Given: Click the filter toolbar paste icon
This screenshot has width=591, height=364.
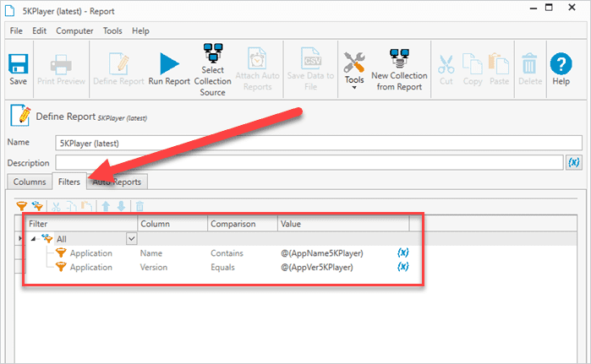Looking at the screenshot, I should (87, 206).
